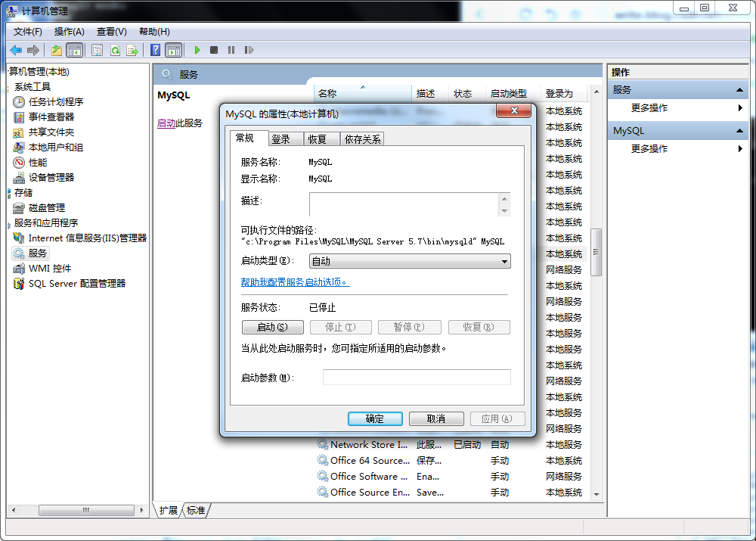
Task: Switch to the 恢复 tab
Action: pos(321,139)
